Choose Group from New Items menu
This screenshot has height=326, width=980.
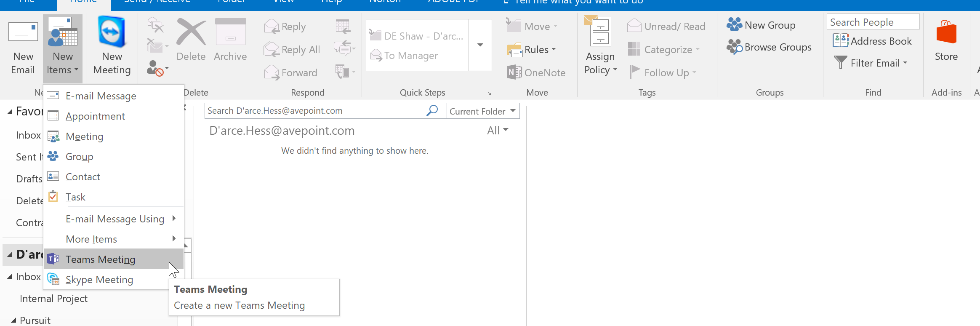pyautogui.click(x=114, y=157)
